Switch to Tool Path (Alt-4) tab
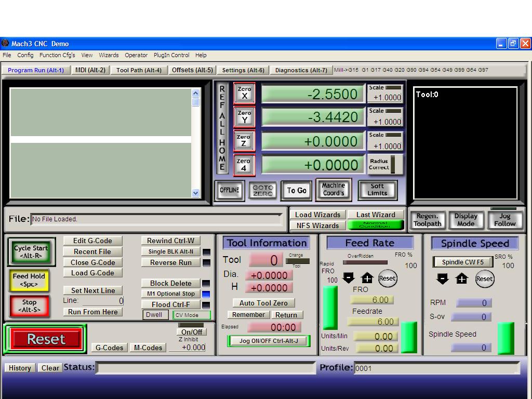 click(x=139, y=70)
